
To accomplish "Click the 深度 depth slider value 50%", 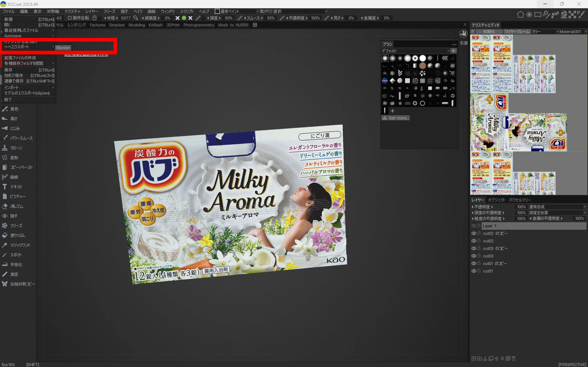I will [228, 18].
